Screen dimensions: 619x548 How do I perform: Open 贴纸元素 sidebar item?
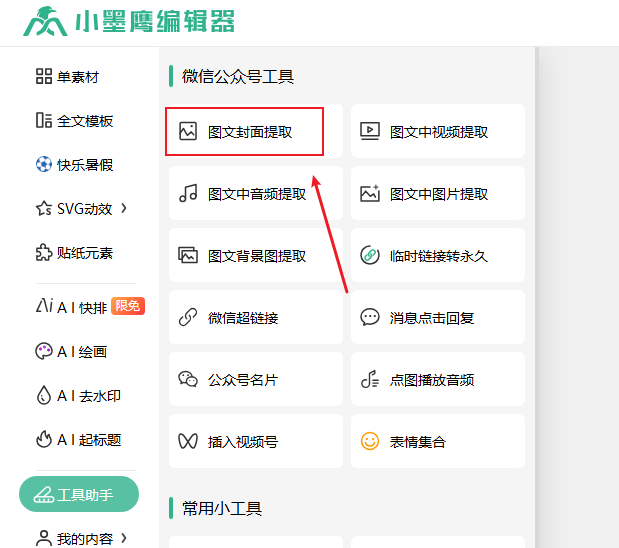[75, 253]
